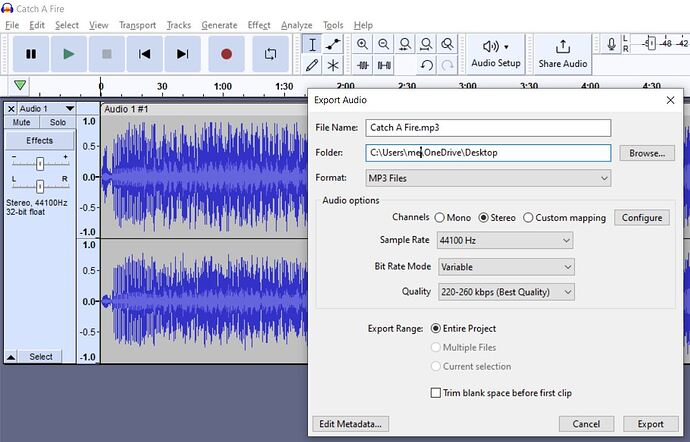Viewport: 690px width, 442px height.
Task: Open the Effect menu
Action: pos(259,25)
